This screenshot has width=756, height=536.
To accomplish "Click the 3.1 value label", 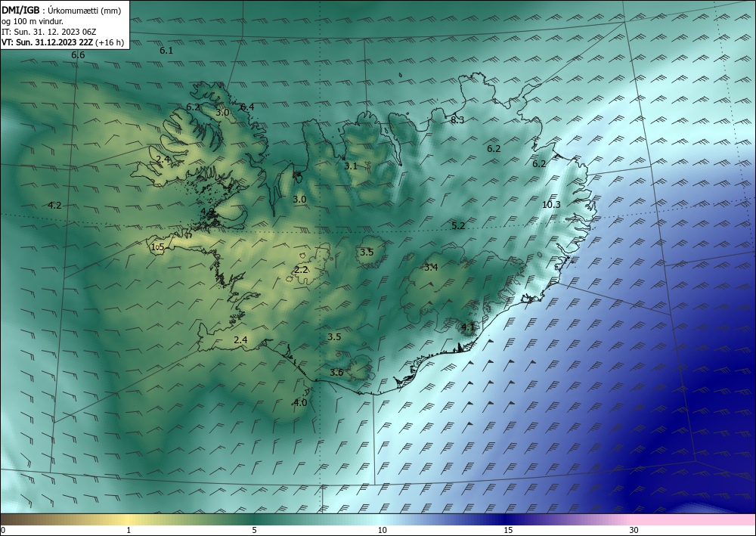I will pyautogui.click(x=351, y=166).
